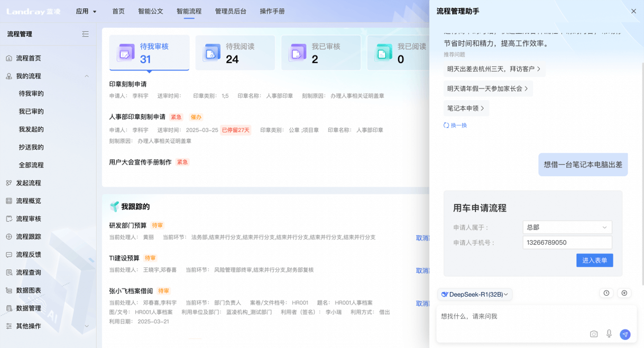Click the microphone voice input icon
The image size is (644, 348).
609,334
